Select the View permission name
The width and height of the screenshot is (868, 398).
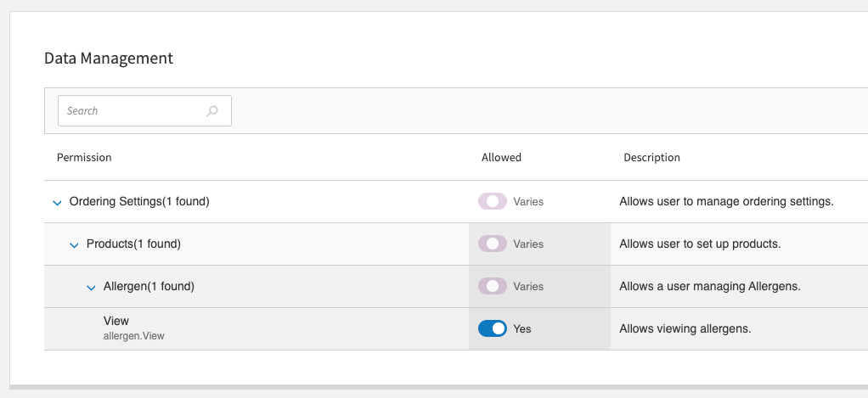(116, 321)
